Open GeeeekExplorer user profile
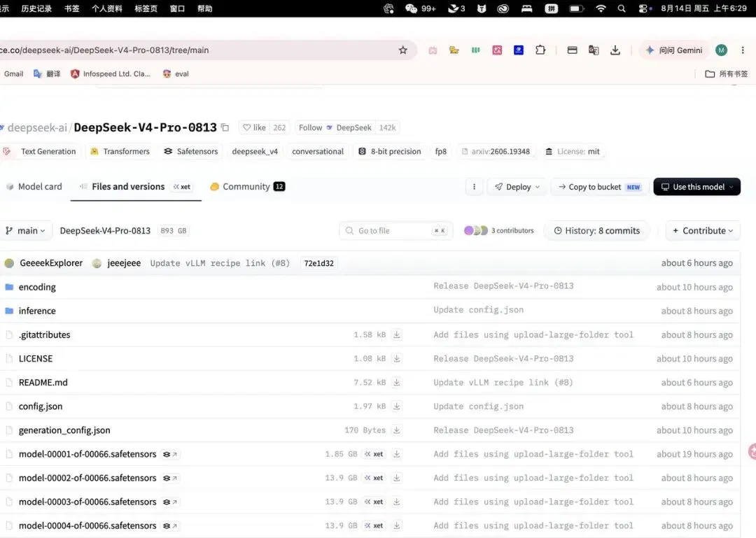The height and width of the screenshot is (538, 756). (x=51, y=263)
